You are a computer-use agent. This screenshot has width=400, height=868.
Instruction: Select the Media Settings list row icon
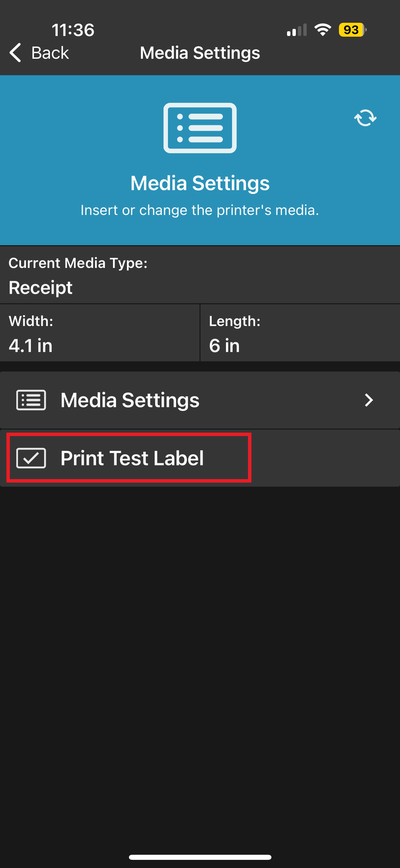click(31, 400)
